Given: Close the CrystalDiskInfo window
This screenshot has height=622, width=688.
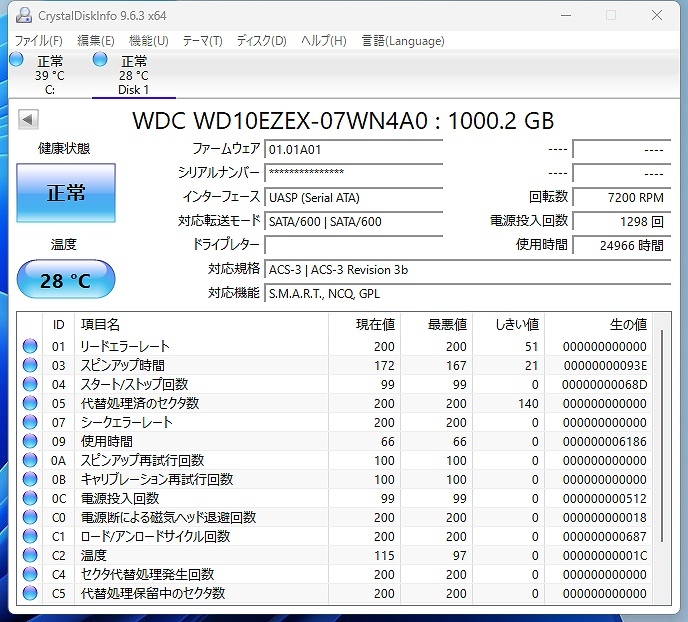Looking at the screenshot, I should (x=657, y=15).
